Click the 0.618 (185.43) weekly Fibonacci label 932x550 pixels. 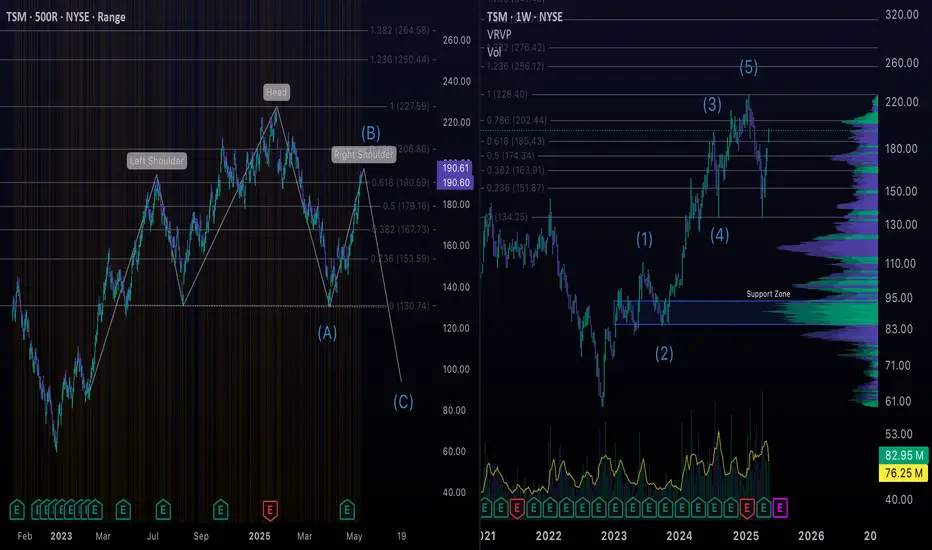pos(515,141)
